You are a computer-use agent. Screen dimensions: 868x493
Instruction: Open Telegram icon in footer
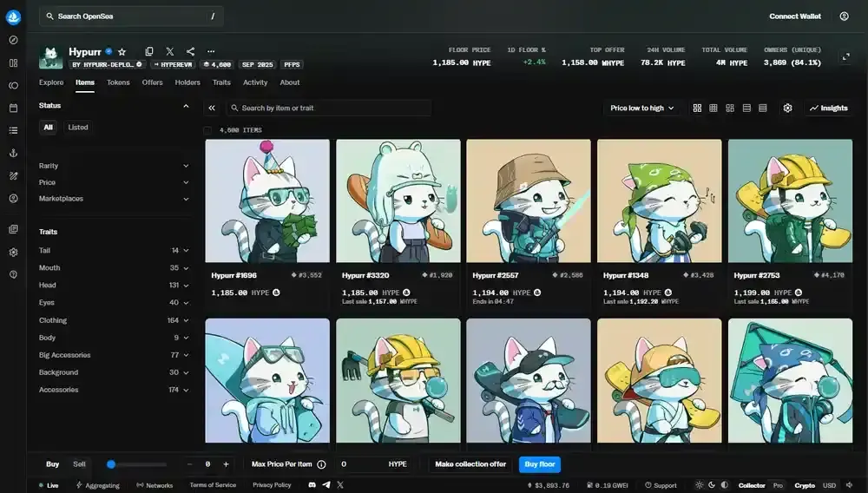point(326,484)
